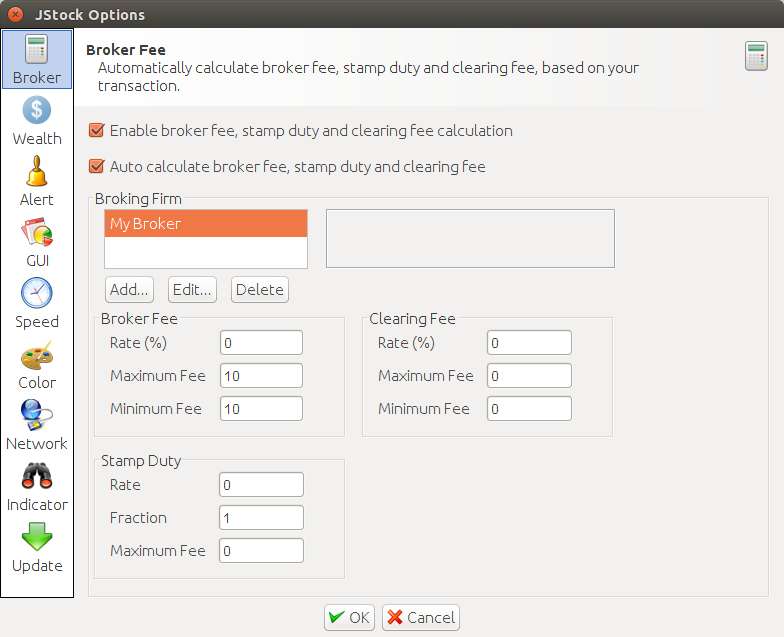Focus the Stamp Duty Rate field
Image resolution: width=784 pixels, height=637 pixels.
[x=261, y=484]
